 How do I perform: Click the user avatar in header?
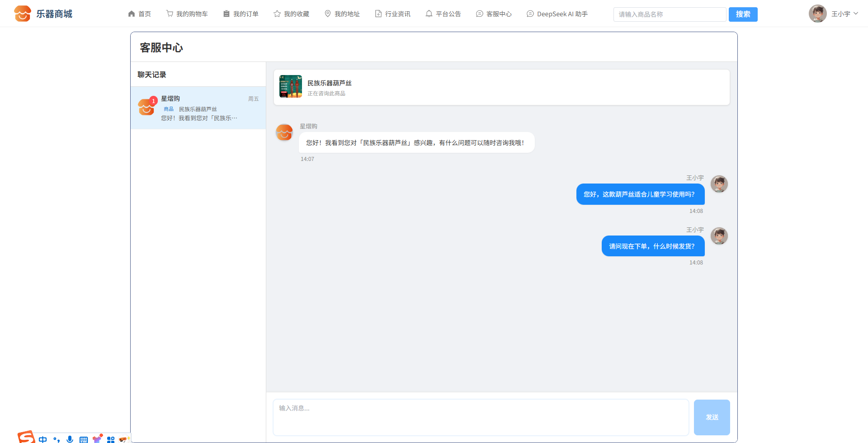click(817, 14)
